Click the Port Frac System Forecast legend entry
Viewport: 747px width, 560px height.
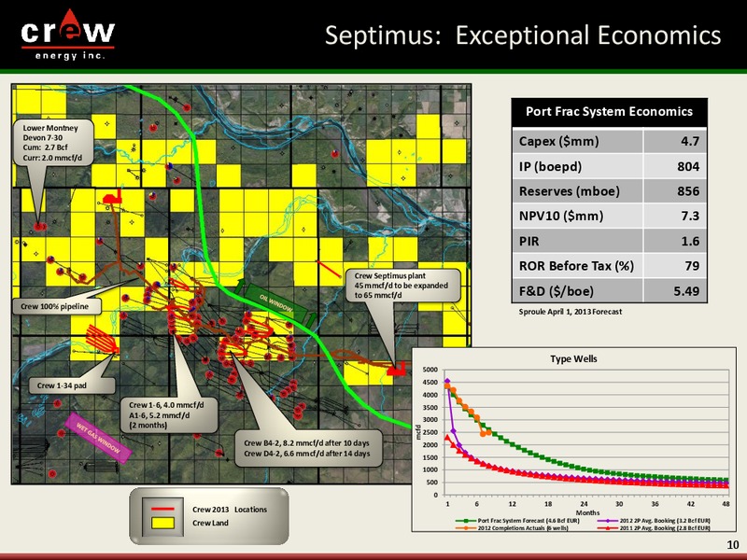517,521
